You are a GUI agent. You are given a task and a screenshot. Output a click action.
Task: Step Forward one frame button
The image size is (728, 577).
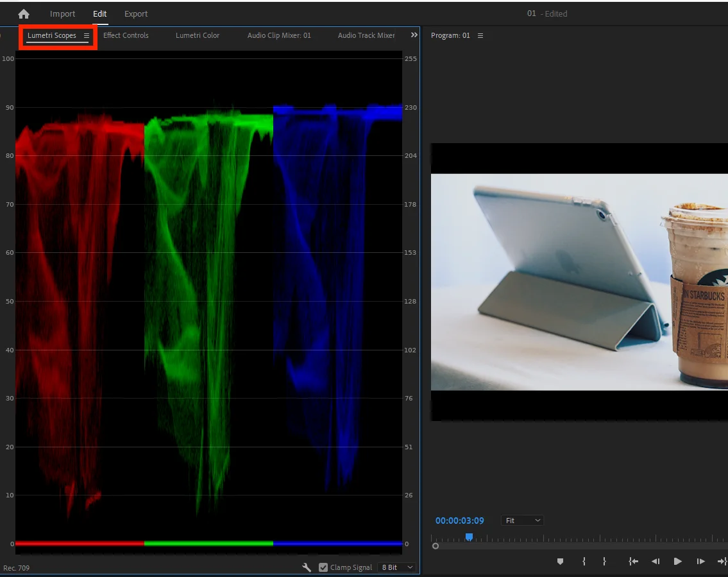700,561
